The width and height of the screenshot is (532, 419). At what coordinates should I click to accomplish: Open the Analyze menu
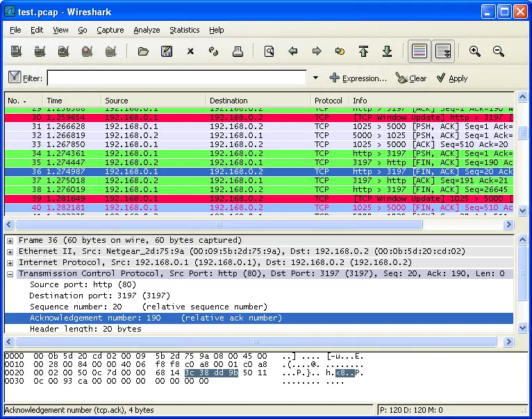coord(147,30)
